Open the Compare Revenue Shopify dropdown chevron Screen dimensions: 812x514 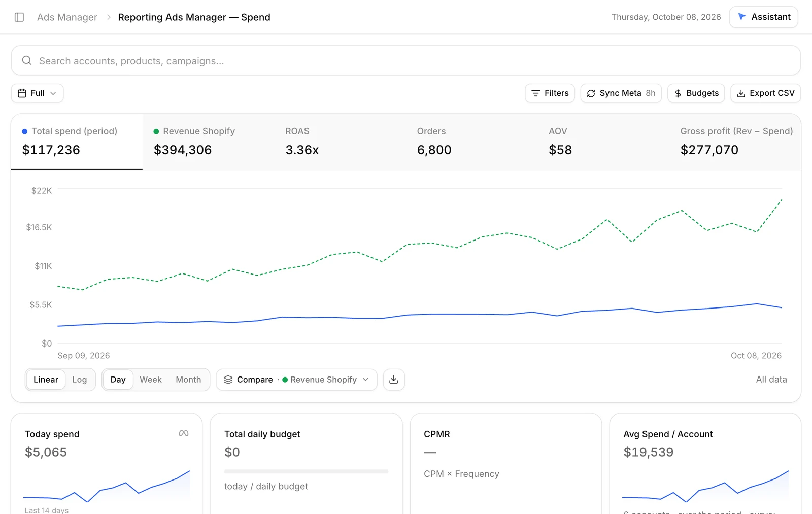coord(365,380)
